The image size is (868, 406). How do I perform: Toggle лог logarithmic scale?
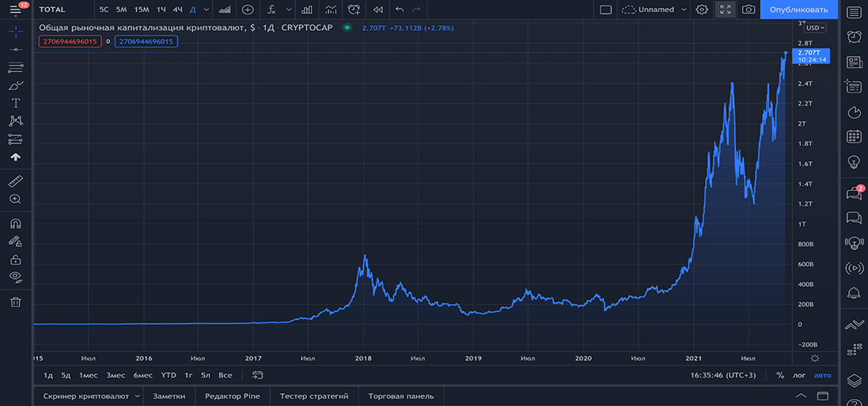click(x=799, y=375)
